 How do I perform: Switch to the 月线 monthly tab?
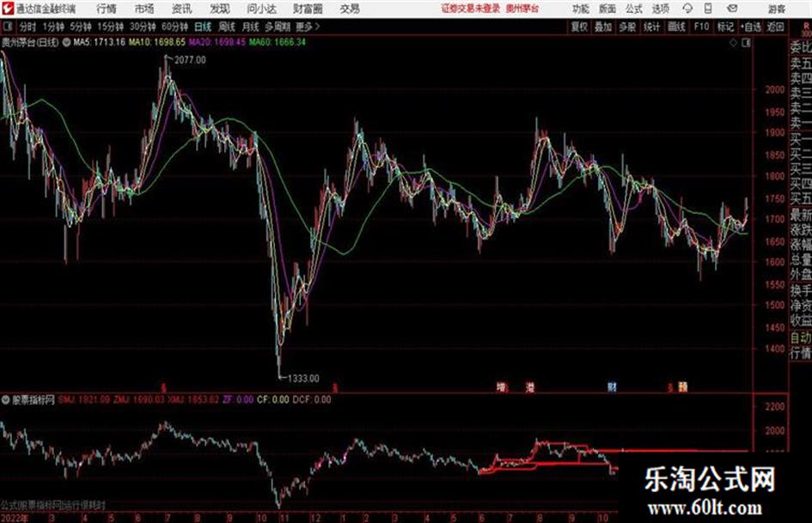point(251,27)
